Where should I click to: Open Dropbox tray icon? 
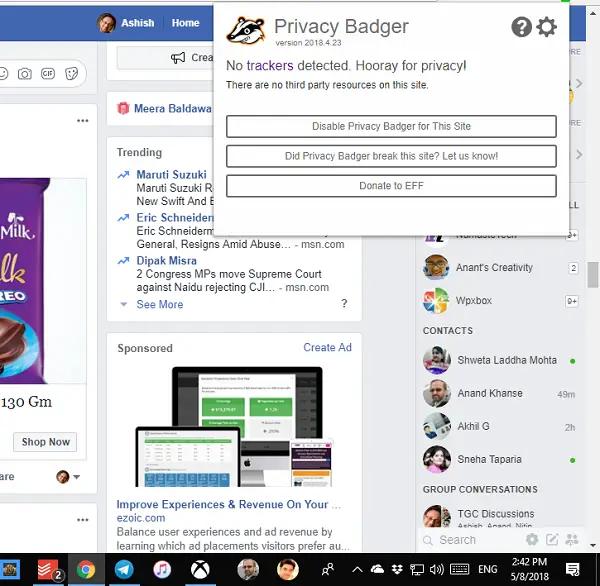(397, 570)
